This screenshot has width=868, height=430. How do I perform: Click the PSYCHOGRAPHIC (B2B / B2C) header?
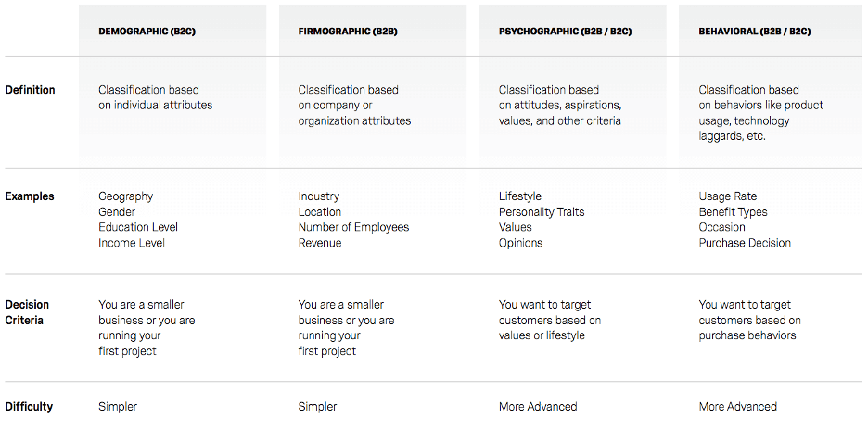click(565, 32)
